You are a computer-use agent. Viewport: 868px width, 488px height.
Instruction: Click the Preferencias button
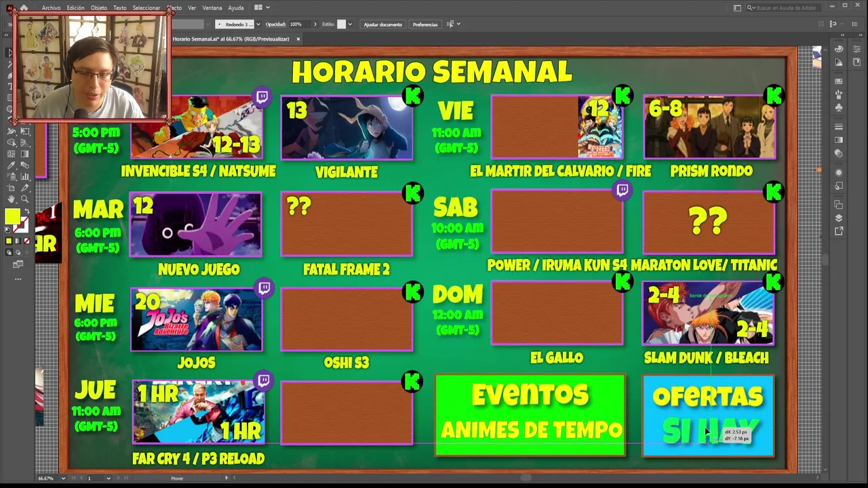pos(425,24)
